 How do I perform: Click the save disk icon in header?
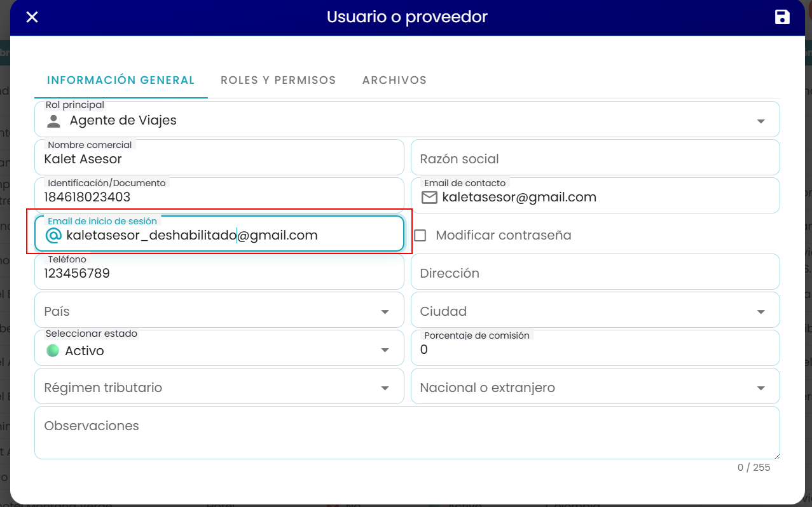point(782,17)
